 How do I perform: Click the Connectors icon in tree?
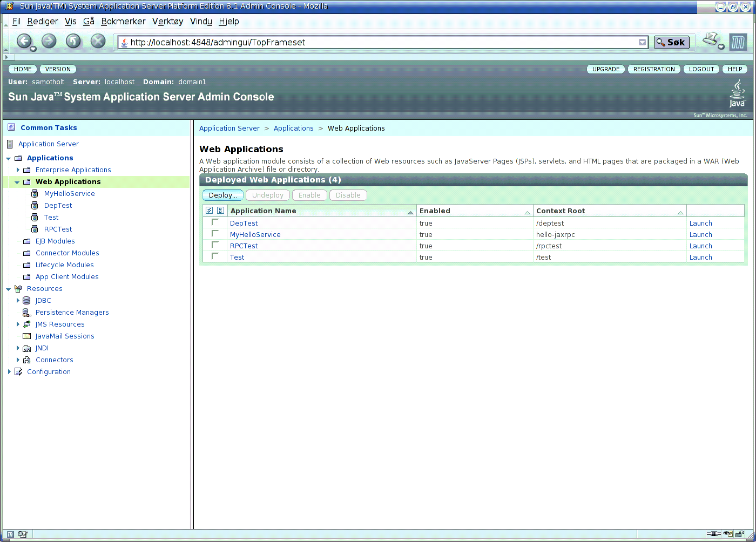coord(27,360)
